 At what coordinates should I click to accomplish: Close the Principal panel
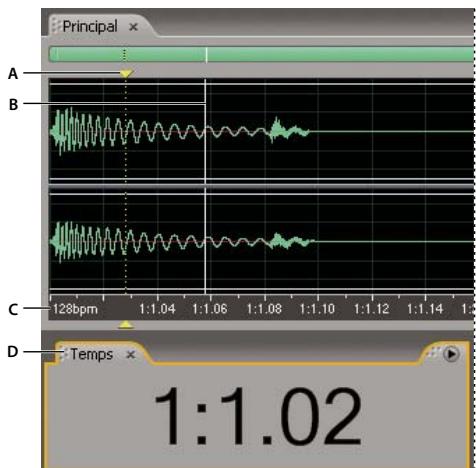133,27
